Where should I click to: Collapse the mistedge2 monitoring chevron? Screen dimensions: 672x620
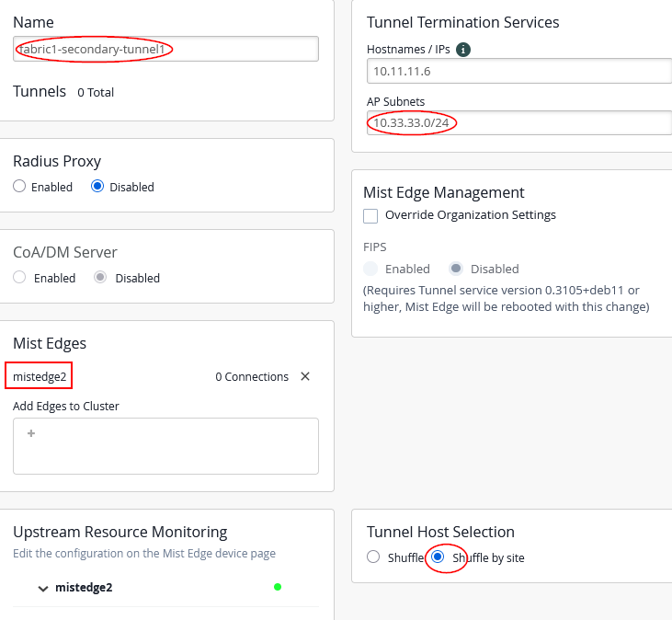coord(43,589)
